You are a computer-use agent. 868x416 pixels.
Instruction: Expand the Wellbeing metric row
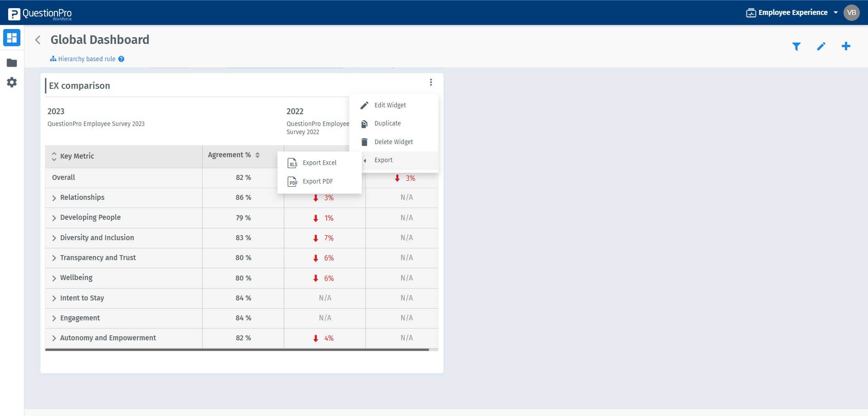coord(54,278)
